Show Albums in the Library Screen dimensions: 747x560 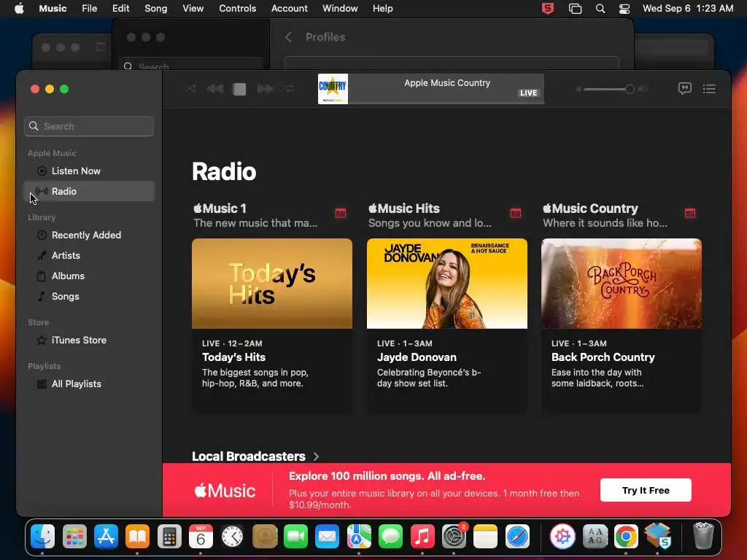pos(89,276)
